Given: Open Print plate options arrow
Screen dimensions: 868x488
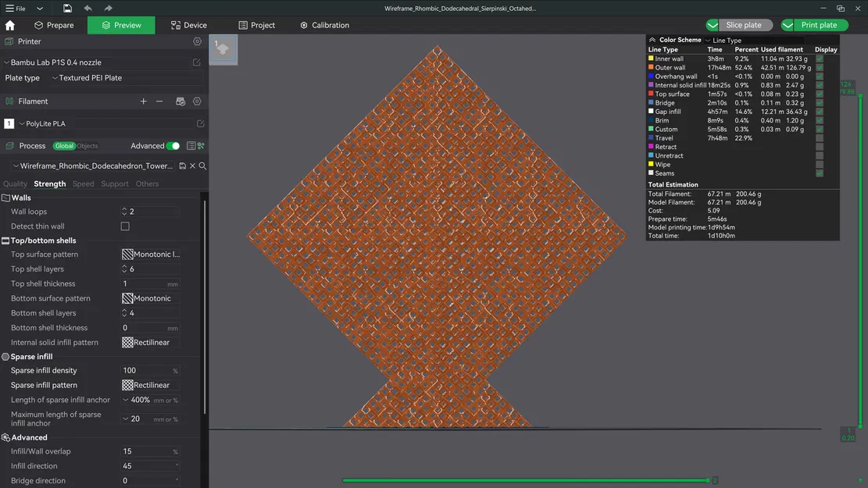Looking at the screenshot, I should (x=788, y=25).
